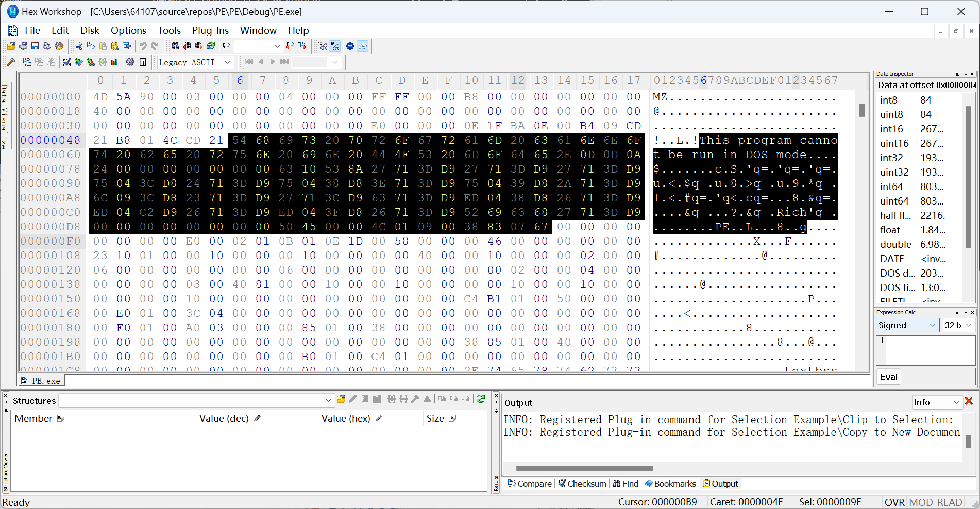This screenshot has width=980, height=509.
Task: Open gear settings icon in second toolbar
Action: click(130, 62)
